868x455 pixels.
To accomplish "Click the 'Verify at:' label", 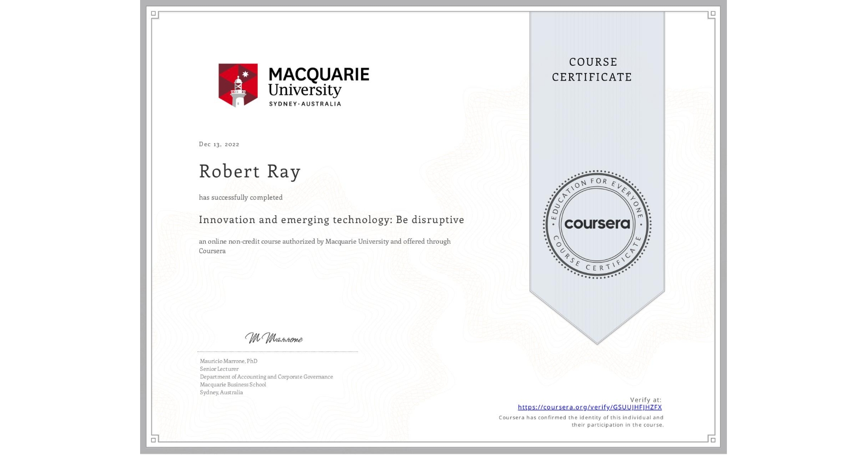I will (646, 400).
